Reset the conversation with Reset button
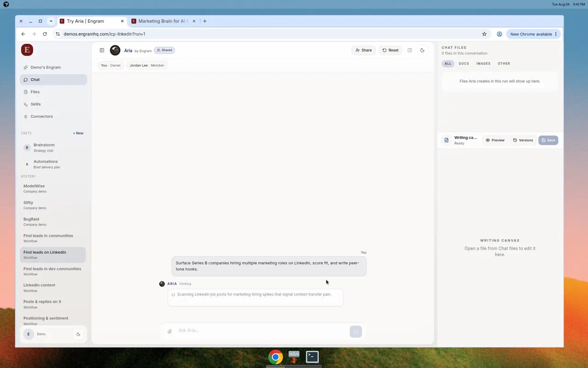This screenshot has height=368, width=588. pos(390,50)
